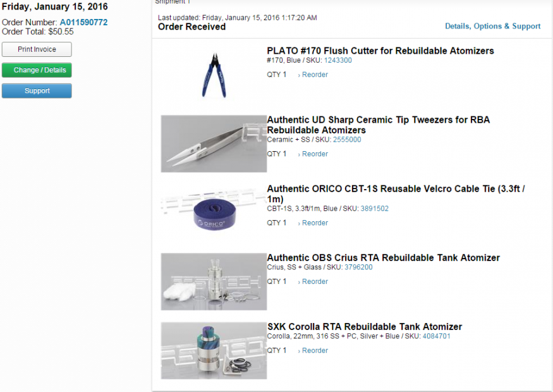Open order number A011590772 link
The height and width of the screenshot is (392, 553).
click(83, 22)
